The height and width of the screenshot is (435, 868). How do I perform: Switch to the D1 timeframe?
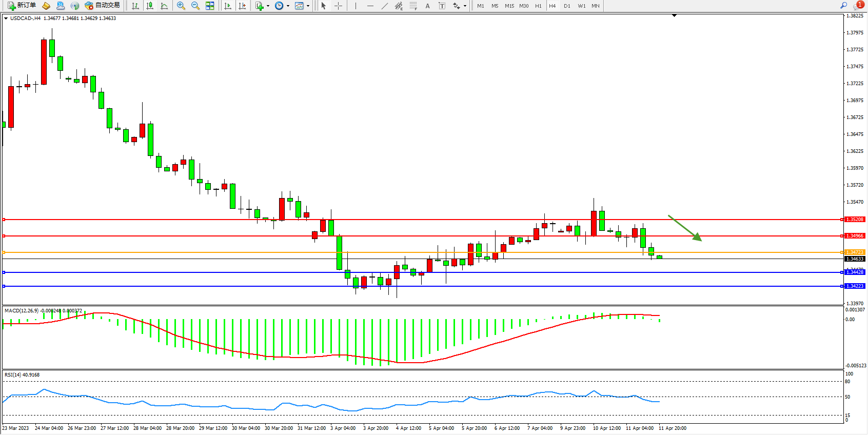[x=567, y=6]
